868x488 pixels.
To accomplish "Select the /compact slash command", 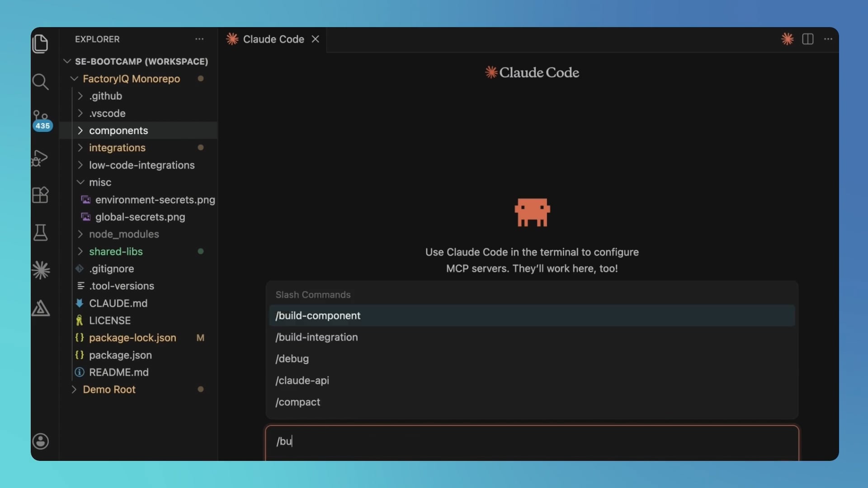I will coord(297,402).
